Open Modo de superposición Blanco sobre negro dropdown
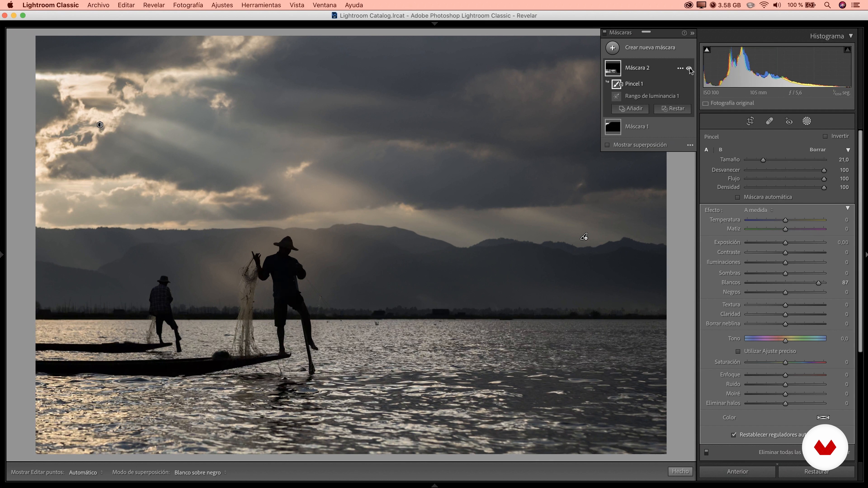The height and width of the screenshot is (488, 868). 200,472
